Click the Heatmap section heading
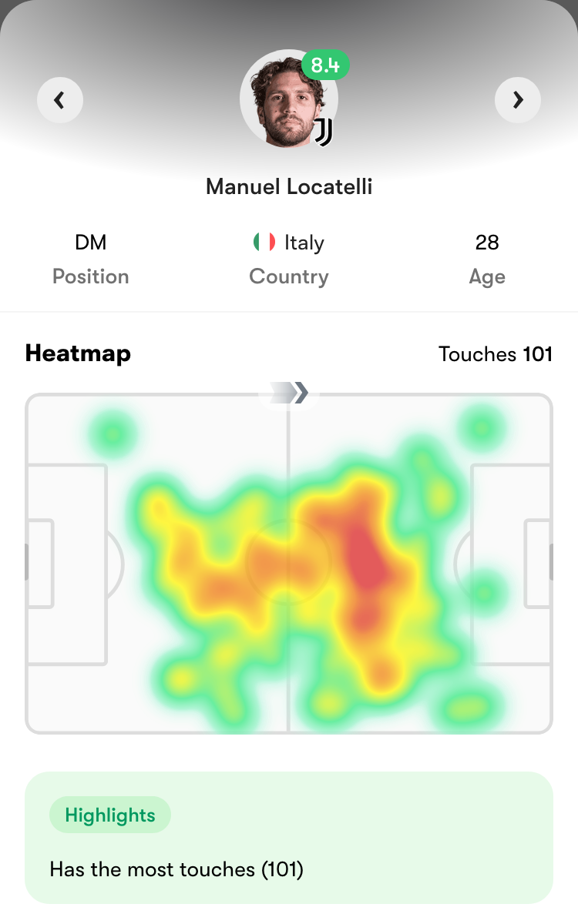 [78, 353]
